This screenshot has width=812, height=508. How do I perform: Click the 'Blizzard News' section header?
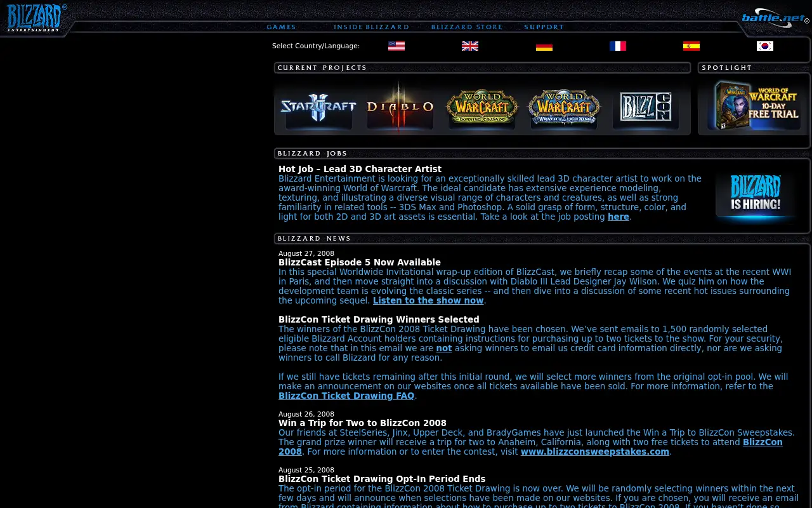click(314, 238)
